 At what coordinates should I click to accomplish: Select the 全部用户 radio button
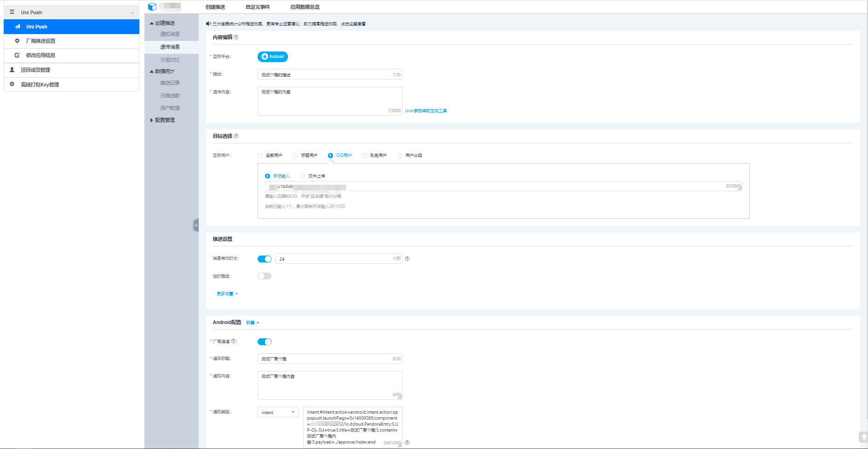[260, 155]
